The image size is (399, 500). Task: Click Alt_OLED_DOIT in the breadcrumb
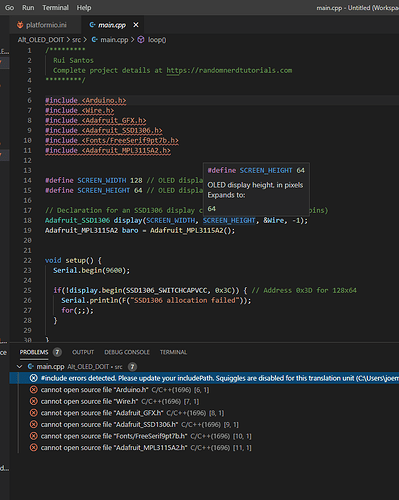(x=41, y=40)
